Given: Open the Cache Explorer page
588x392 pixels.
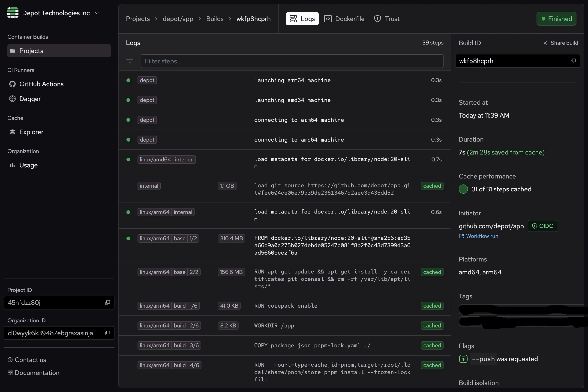Looking at the screenshot, I should 31,132.
